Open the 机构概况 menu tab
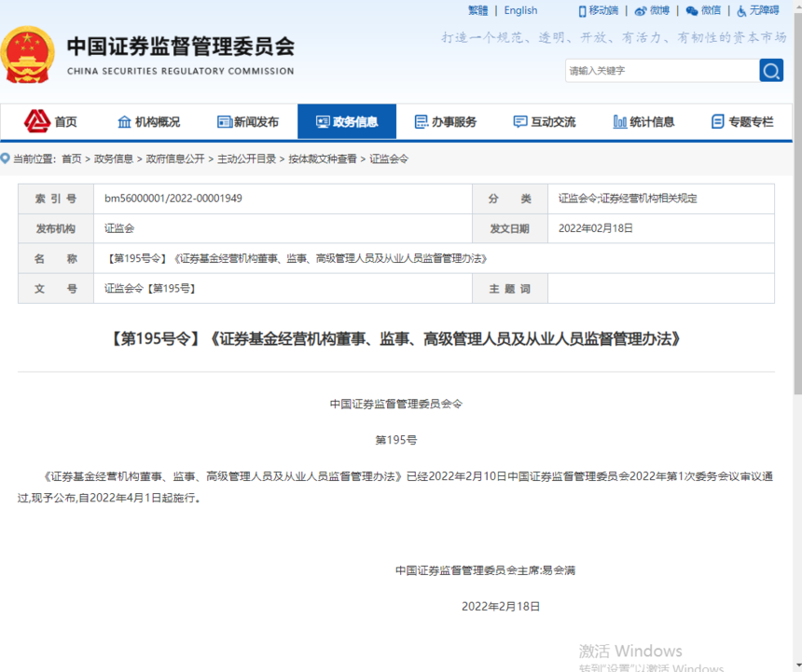802x672 pixels. pyautogui.click(x=149, y=121)
